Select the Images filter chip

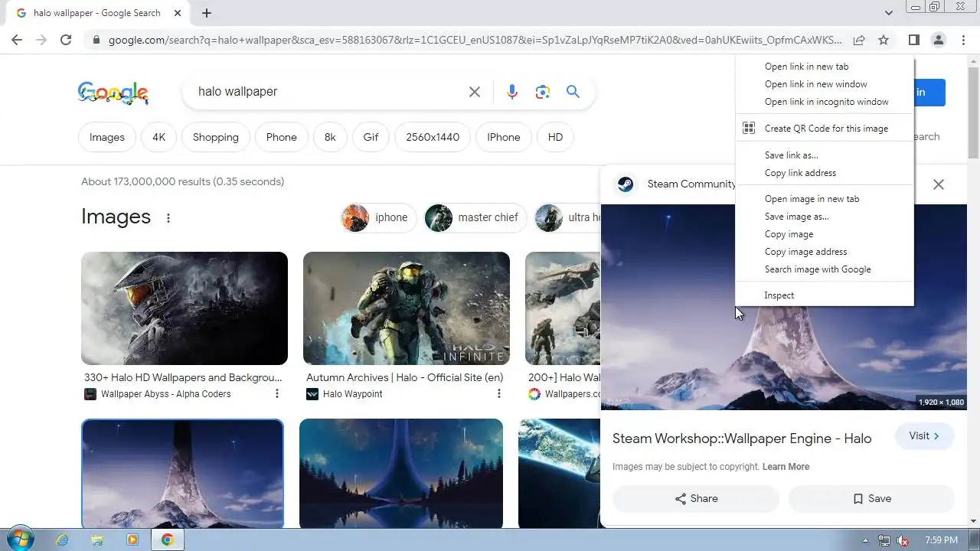(x=107, y=137)
